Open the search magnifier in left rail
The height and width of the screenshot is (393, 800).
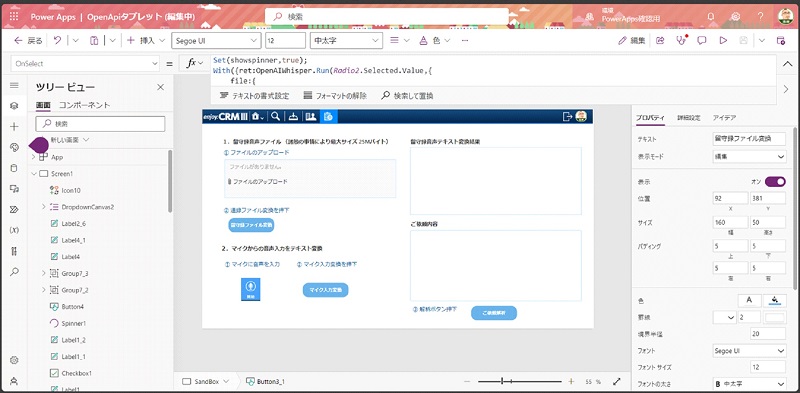[14, 272]
